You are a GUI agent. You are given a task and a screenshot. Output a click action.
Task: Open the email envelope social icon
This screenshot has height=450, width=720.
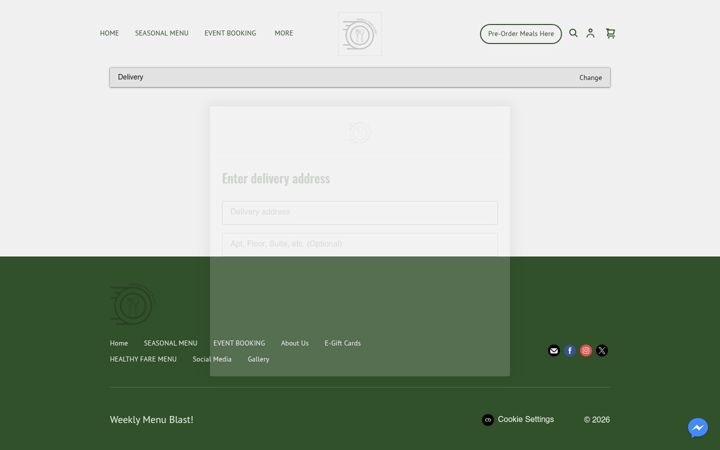554,350
